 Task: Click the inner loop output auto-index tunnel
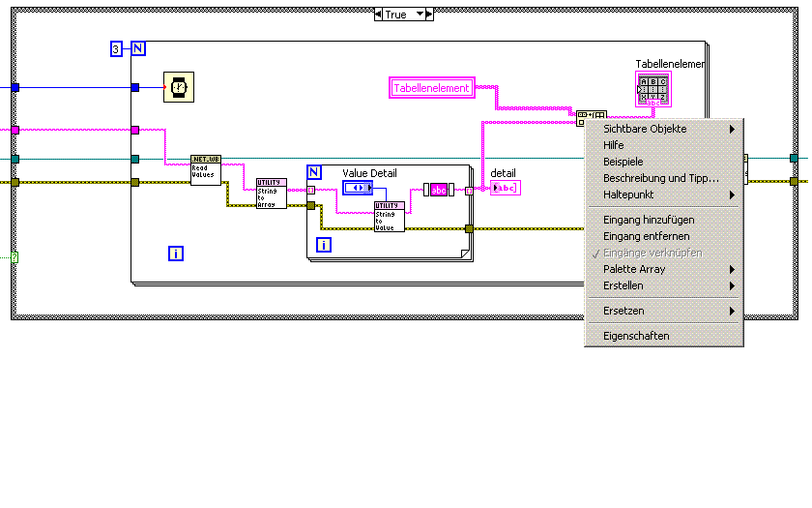pos(469,191)
